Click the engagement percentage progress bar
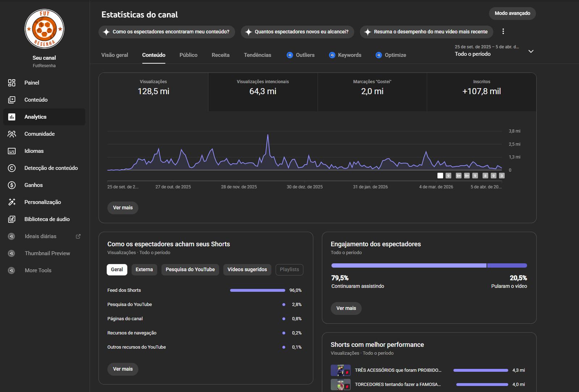 (429, 265)
